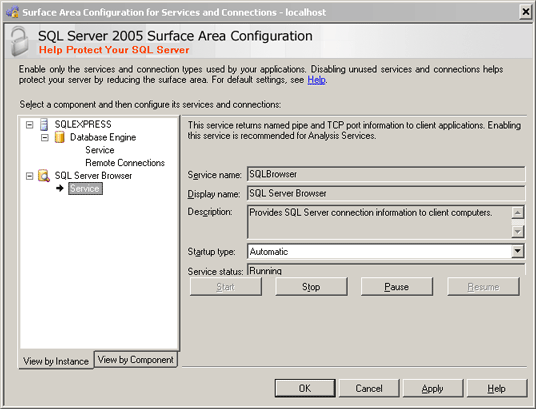Select the SQLEXPRESS instance label
This screenshot has width=536, height=409.
point(83,124)
